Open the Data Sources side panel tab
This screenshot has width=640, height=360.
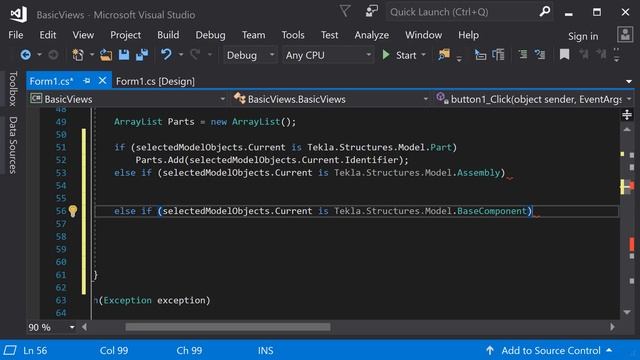tap(13, 145)
